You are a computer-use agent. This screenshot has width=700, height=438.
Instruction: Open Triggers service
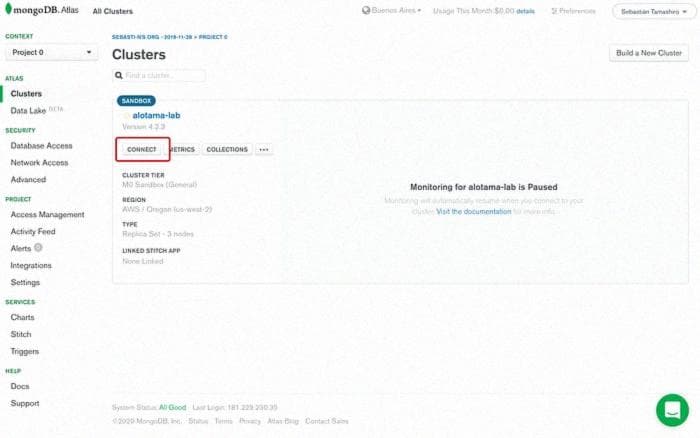[x=25, y=351]
